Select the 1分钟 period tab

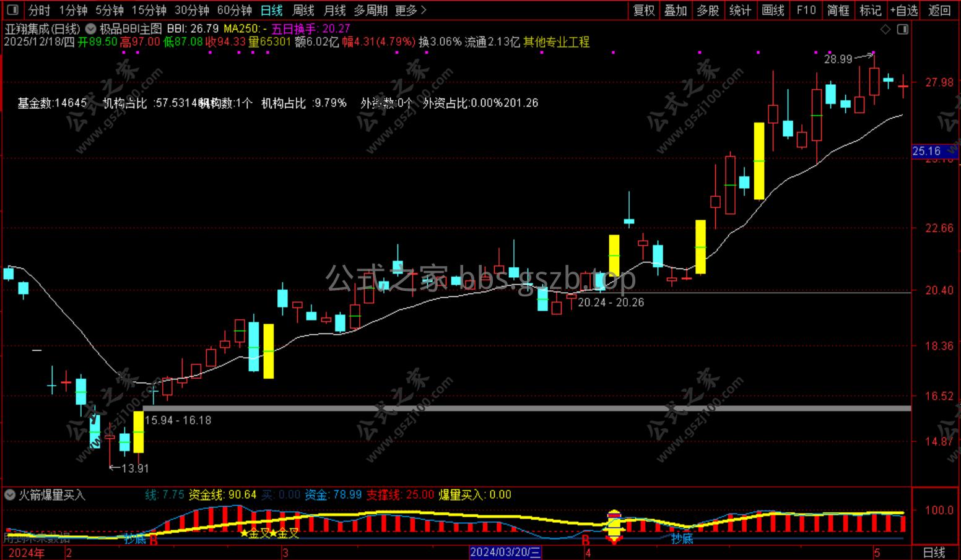(73, 11)
